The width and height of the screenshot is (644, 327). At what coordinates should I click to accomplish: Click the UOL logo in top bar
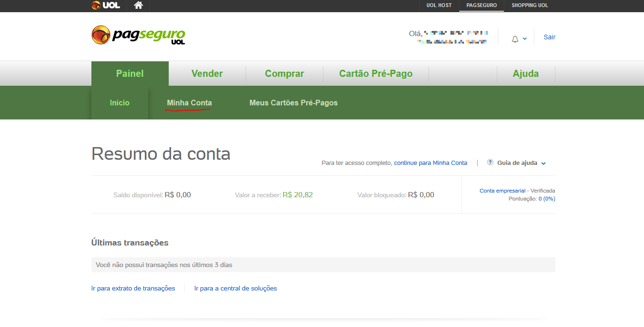106,5
